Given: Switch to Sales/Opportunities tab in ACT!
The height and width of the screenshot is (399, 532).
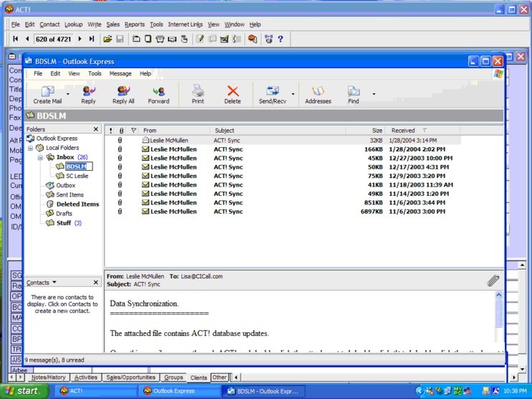Looking at the screenshot, I should [130, 377].
